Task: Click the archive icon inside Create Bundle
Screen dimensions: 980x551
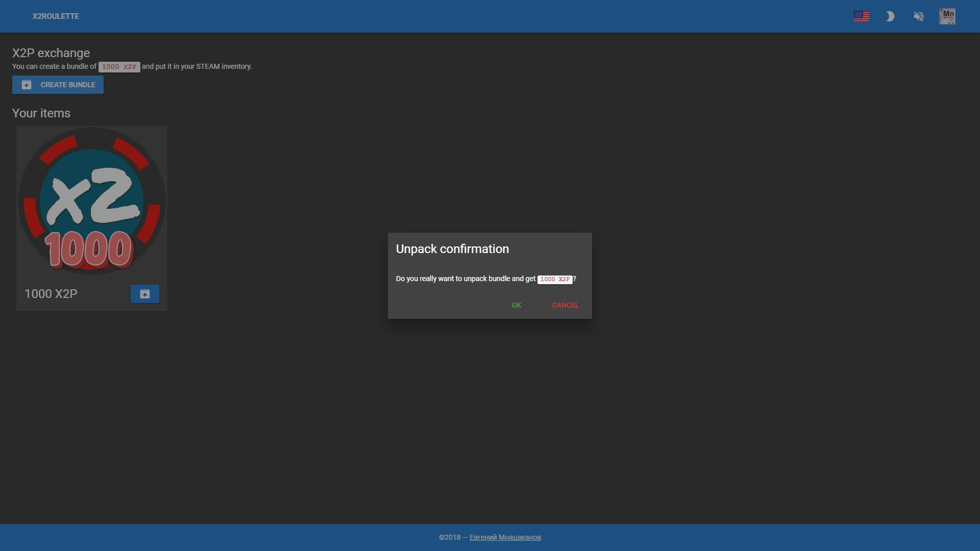Action: click(x=27, y=85)
